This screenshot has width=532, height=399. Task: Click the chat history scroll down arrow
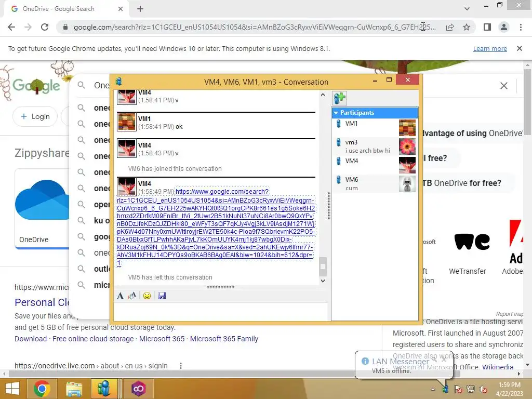pyautogui.click(x=323, y=281)
